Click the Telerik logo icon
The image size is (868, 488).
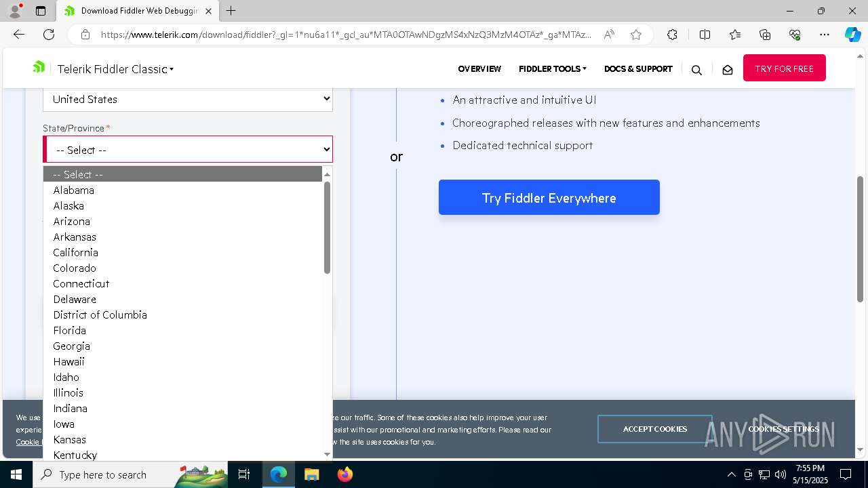coord(39,67)
